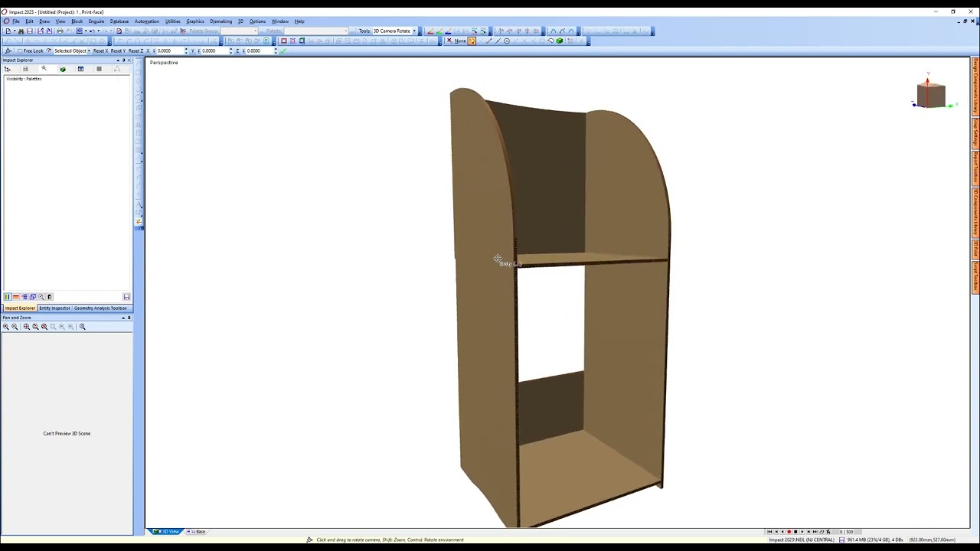The image size is (980, 551).
Task: Click the binoculars find icon
Action: 21,31
